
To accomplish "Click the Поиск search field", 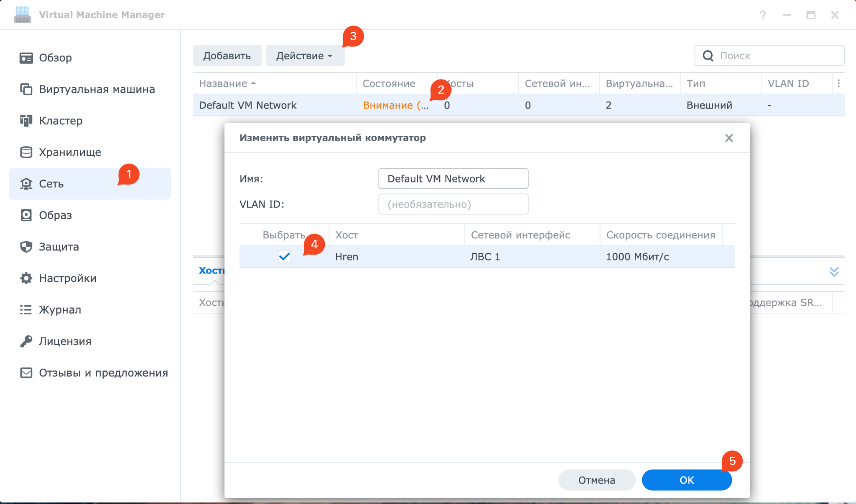I will 769,56.
